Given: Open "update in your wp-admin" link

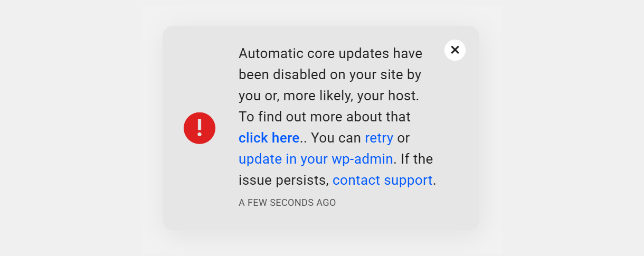Looking at the screenshot, I should click(x=316, y=159).
